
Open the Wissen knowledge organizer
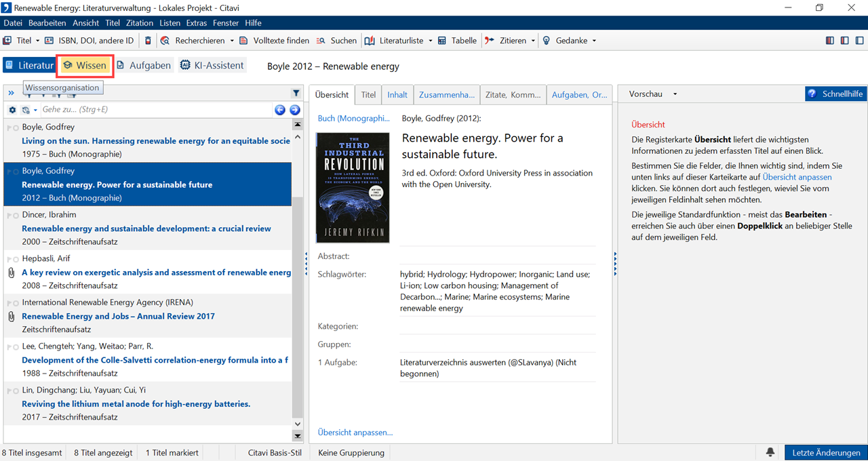[85, 66]
